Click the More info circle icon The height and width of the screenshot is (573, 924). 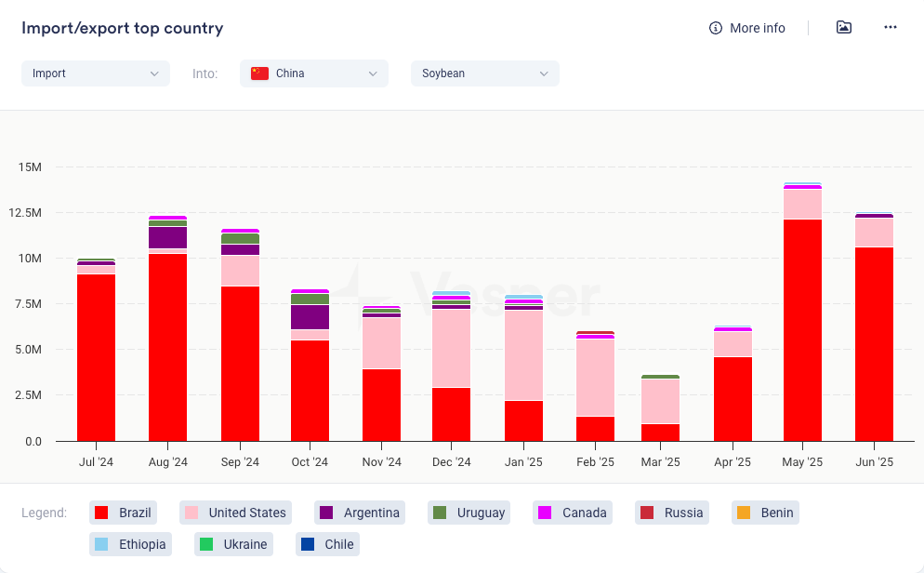pos(715,28)
